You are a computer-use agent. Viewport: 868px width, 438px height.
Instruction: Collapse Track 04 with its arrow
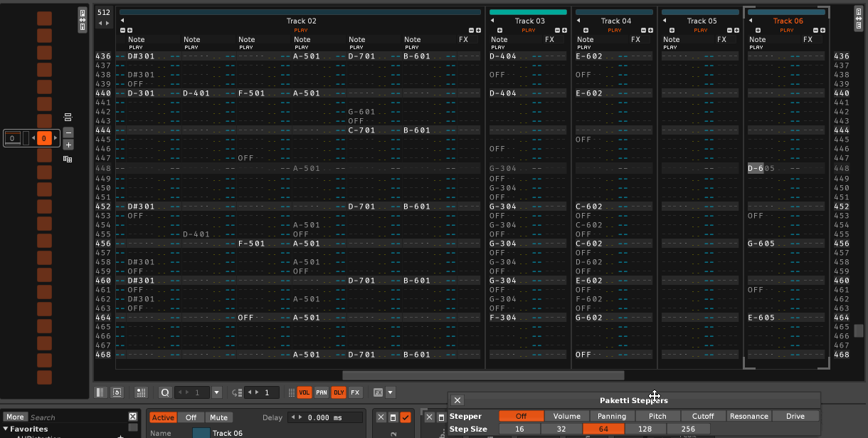[x=578, y=21]
